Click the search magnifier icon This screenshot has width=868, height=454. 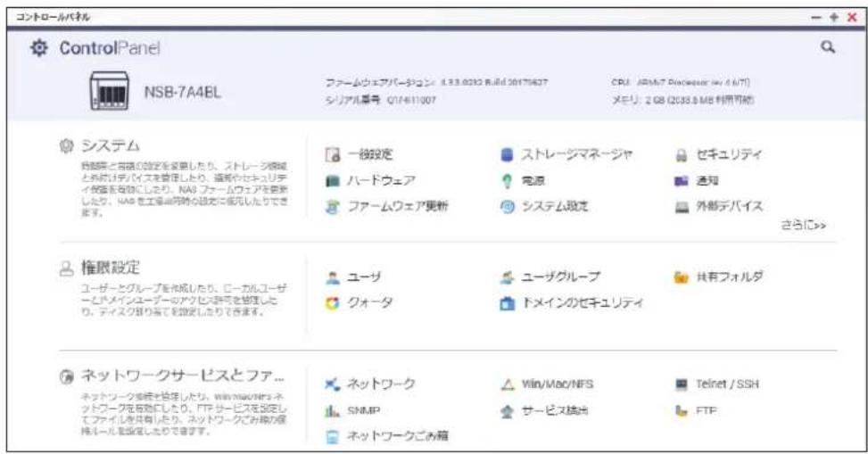pos(828,47)
